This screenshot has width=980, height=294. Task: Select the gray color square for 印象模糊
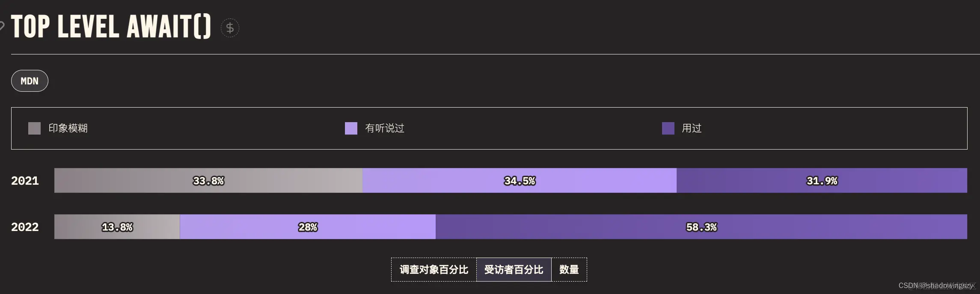pyautogui.click(x=33, y=128)
